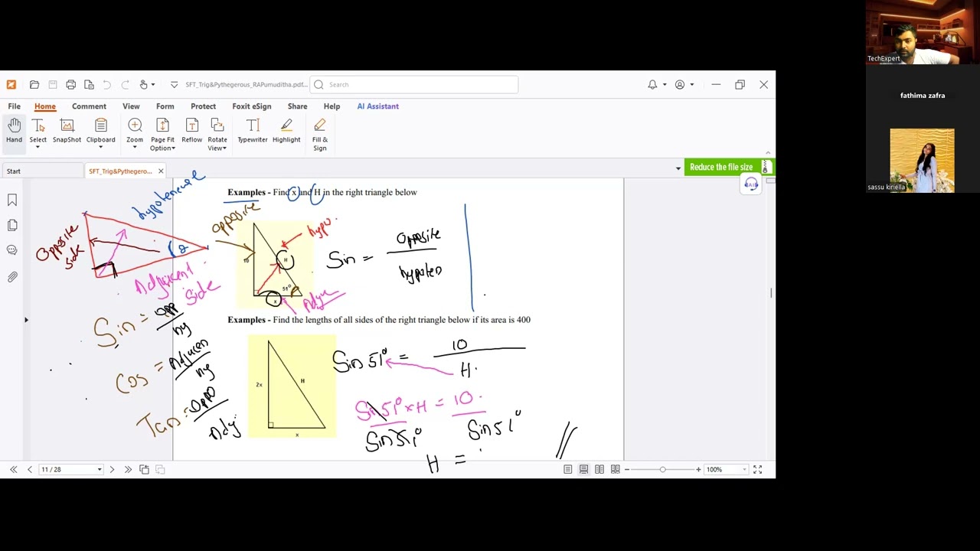
Task: Open customize quick access toolbar dropdown
Action: [174, 85]
